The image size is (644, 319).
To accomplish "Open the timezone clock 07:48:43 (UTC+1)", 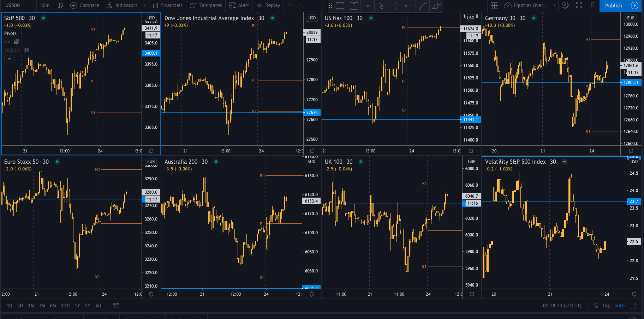I will click(x=562, y=306).
